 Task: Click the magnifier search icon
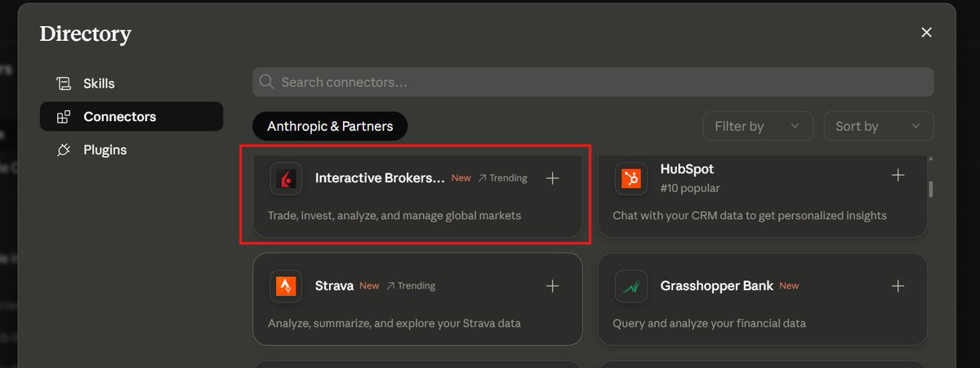(x=266, y=82)
